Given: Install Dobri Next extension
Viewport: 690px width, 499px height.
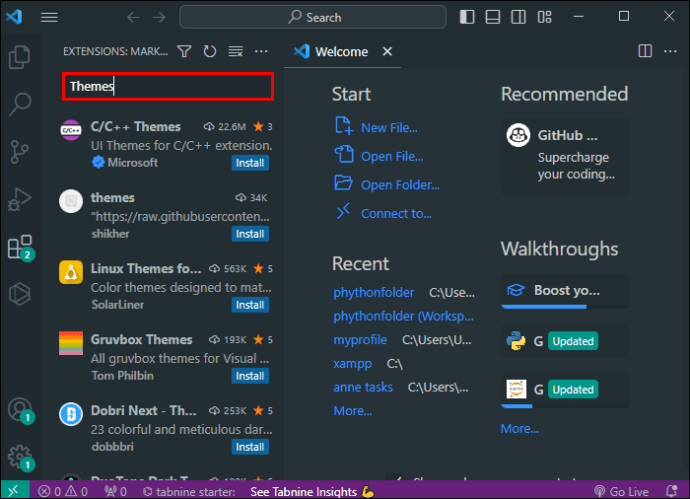Looking at the screenshot, I should (x=250, y=447).
